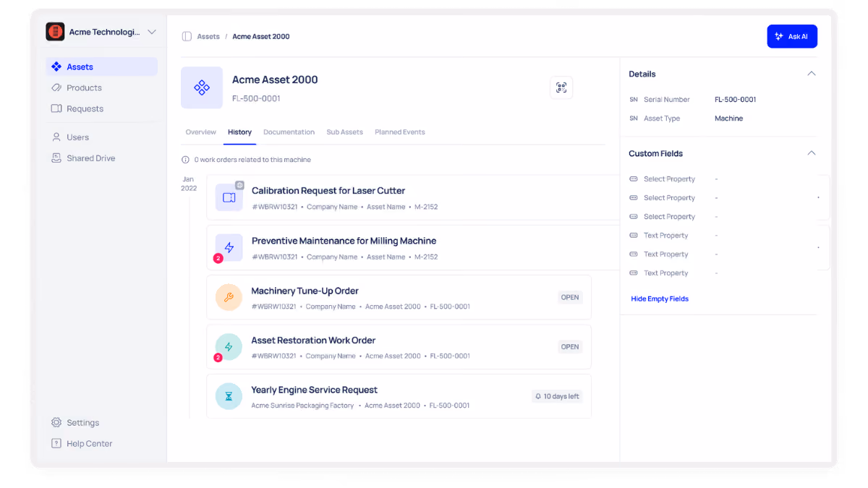
Task: Click the Serial Number value FL-500-0001
Action: [735, 100]
